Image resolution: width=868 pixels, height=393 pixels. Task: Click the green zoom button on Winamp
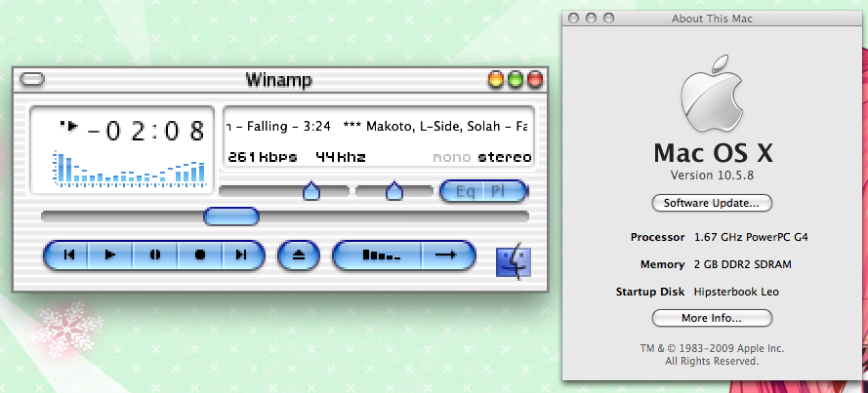(516, 80)
